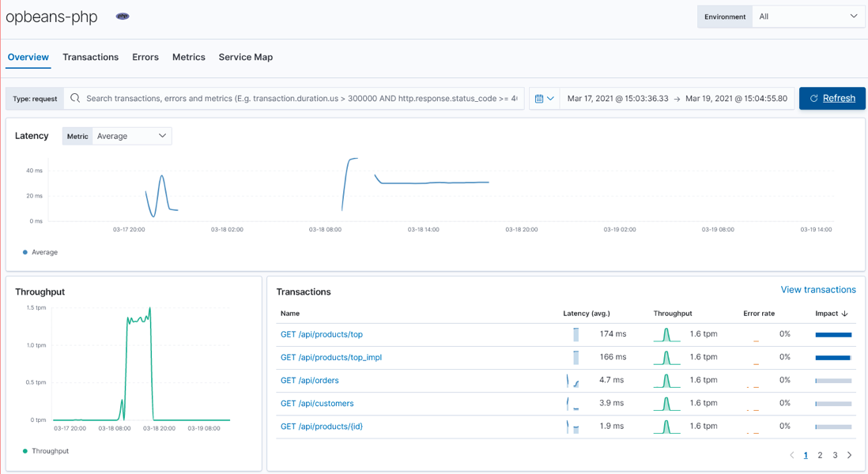The image size is (868, 474).
Task: Click the Impact column sort arrow
Action: (845, 314)
